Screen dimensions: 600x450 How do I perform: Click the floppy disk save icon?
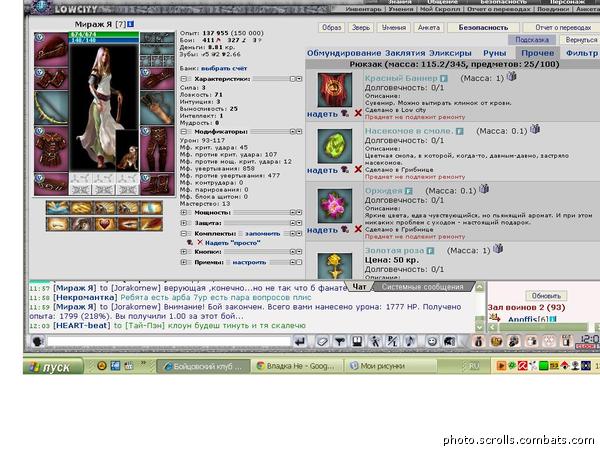point(357,341)
